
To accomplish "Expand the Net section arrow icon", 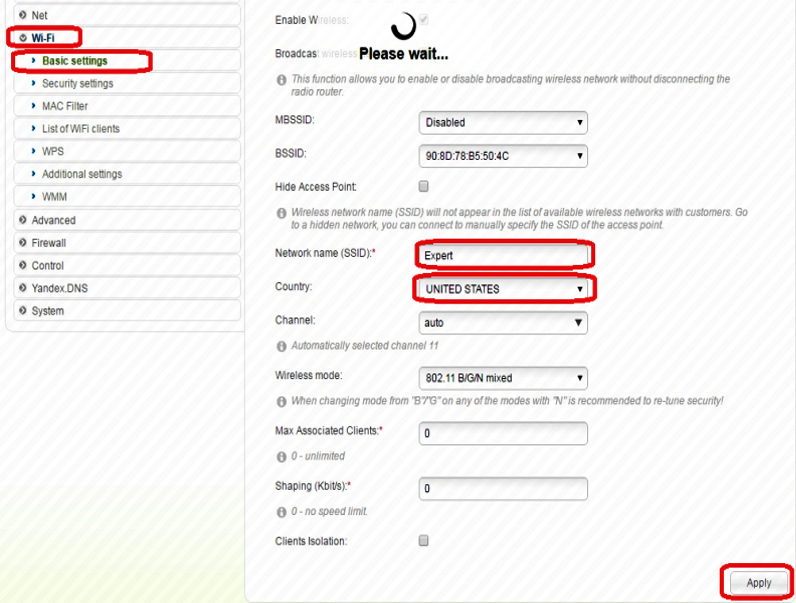I will click(22, 15).
